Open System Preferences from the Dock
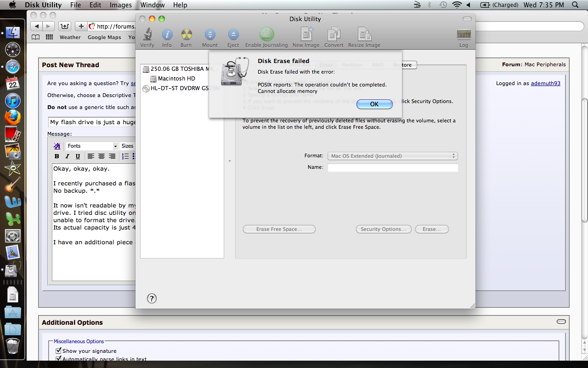 13,236
